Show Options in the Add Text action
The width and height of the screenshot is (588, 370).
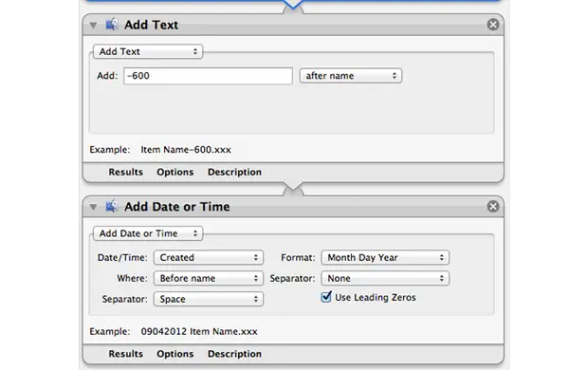[175, 172]
